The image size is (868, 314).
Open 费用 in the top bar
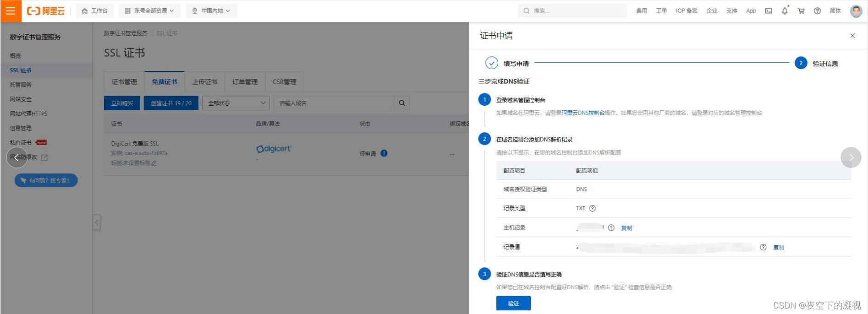tap(641, 11)
